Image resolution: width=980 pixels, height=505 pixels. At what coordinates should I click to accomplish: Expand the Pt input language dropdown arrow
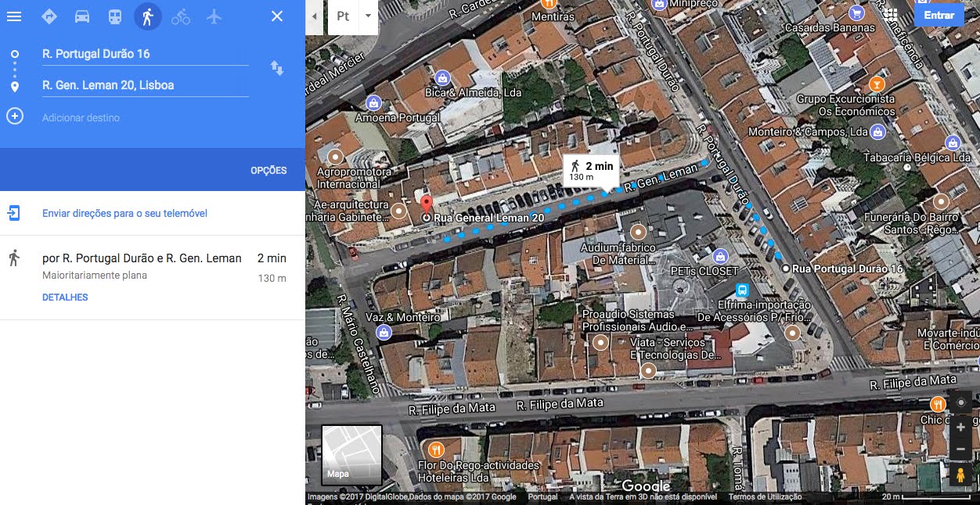point(368,16)
